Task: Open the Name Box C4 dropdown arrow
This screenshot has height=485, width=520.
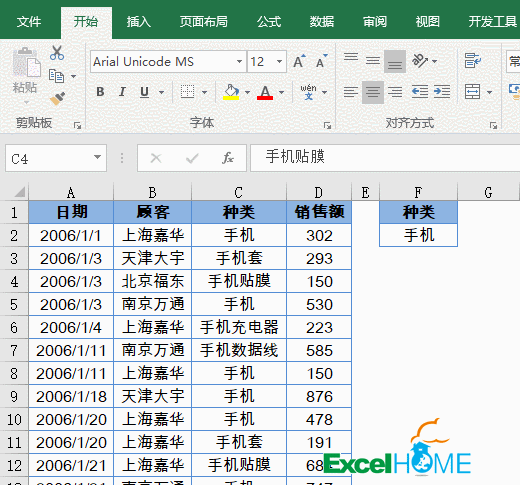Action: point(97,157)
